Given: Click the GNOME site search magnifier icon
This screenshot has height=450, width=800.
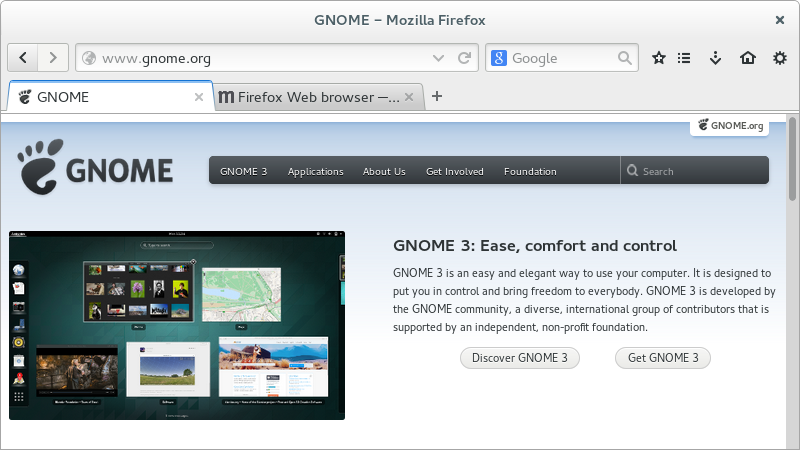Looking at the screenshot, I should tap(632, 170).
